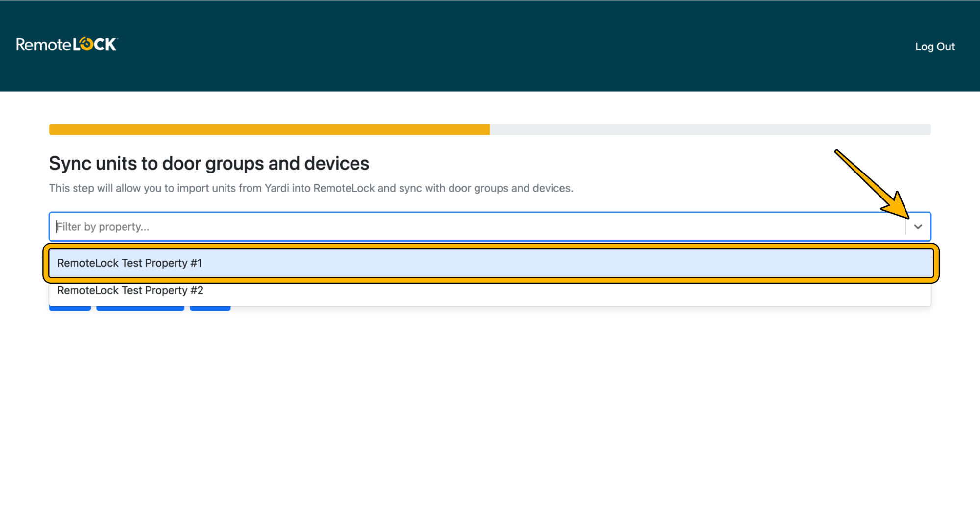Click the Sync units to door groups heading
This screenshot has height=519, width=980.
tap(209, 163)
